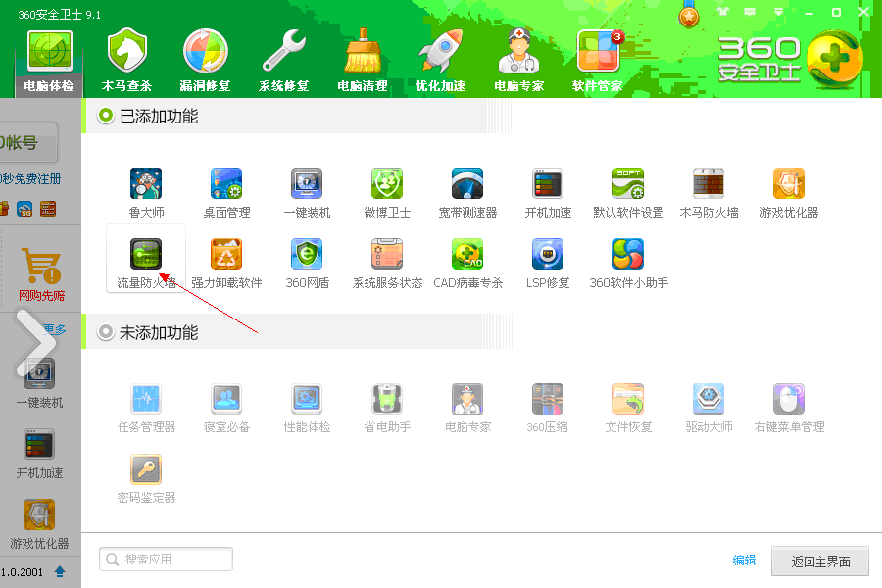This screenshot has height=588, width=882.
Task: Open the LSP修复 tool
Action: [x=548, y=264]
